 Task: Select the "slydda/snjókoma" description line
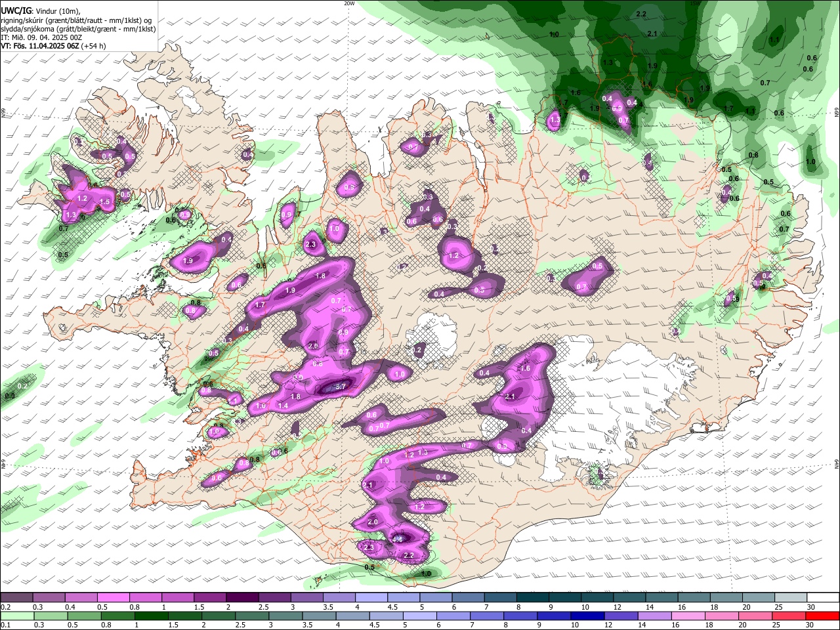[78, 29]
